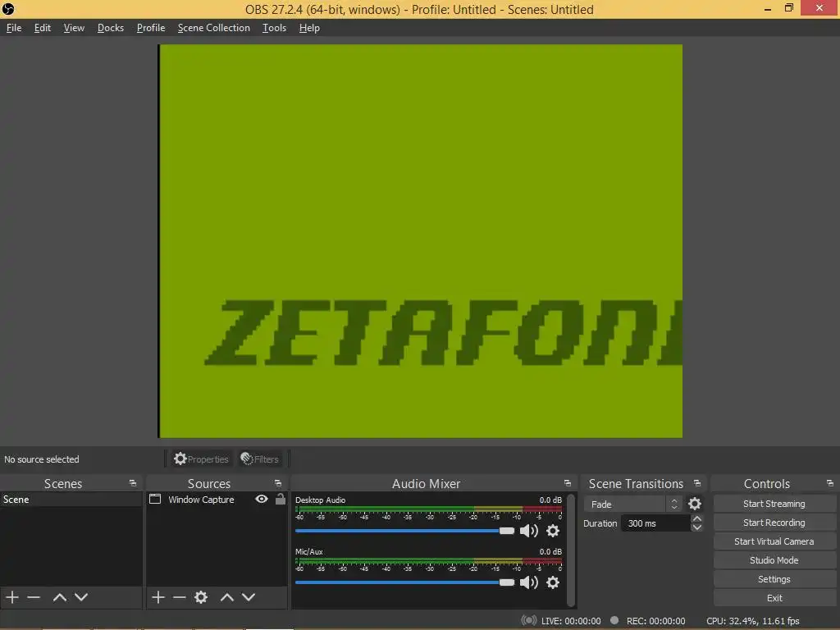840x630 pixels.
Task: Mute Desktop Audio speaker icon
Action: click(x=529, y=531)
